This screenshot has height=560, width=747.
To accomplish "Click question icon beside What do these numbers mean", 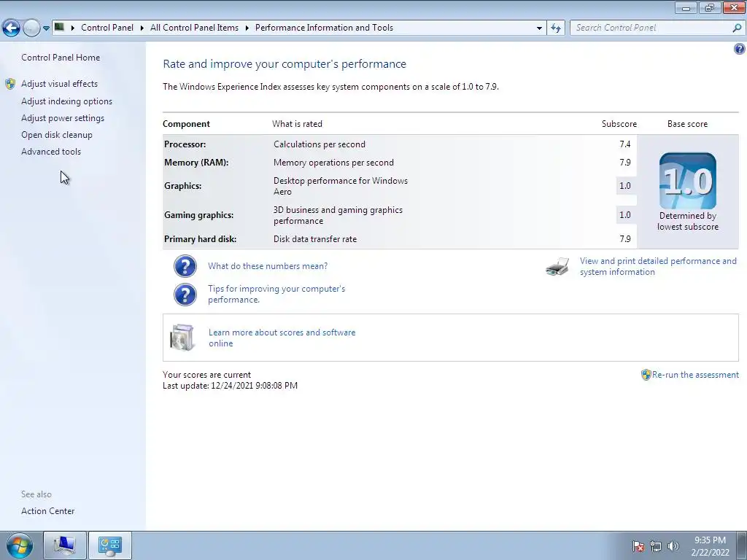I will [185, 266].
